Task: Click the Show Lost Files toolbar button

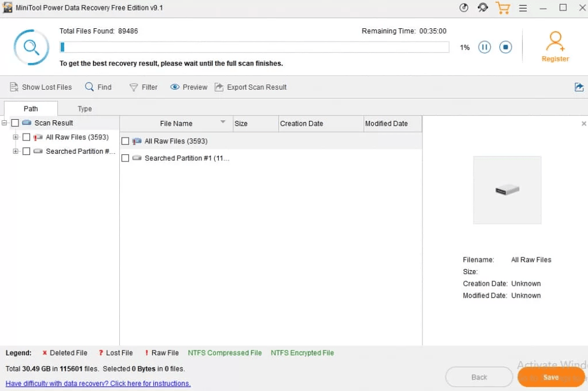Action: (x=41, y=87)
